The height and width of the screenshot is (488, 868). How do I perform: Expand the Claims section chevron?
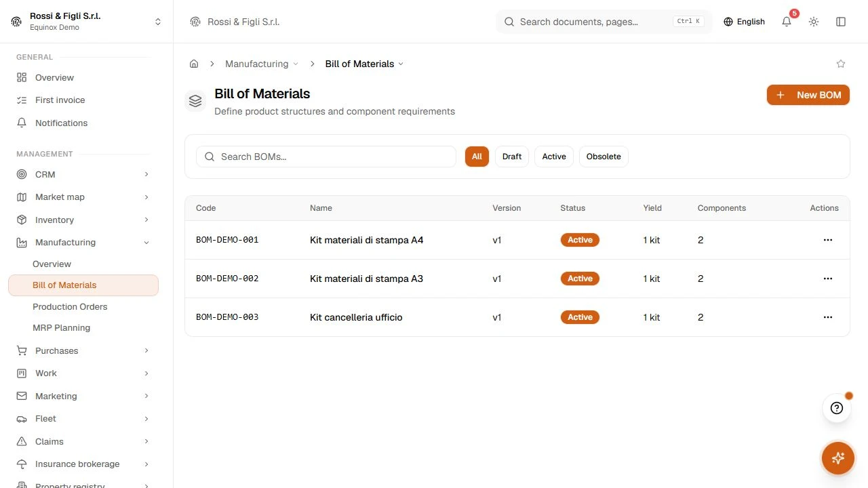tap(146, 441)
